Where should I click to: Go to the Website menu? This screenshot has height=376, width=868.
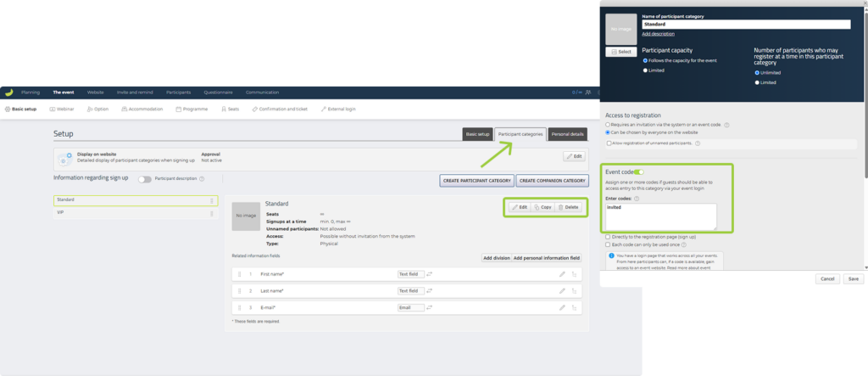point(95,93)
